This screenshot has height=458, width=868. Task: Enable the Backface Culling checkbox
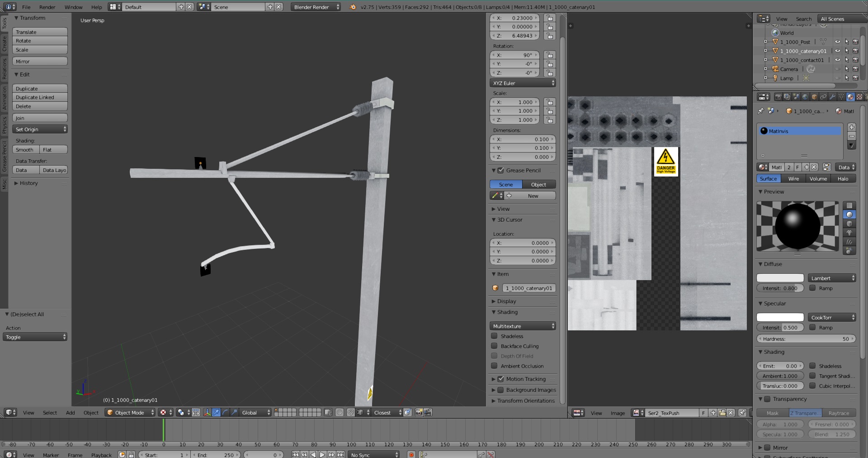(x=494, y=346)
